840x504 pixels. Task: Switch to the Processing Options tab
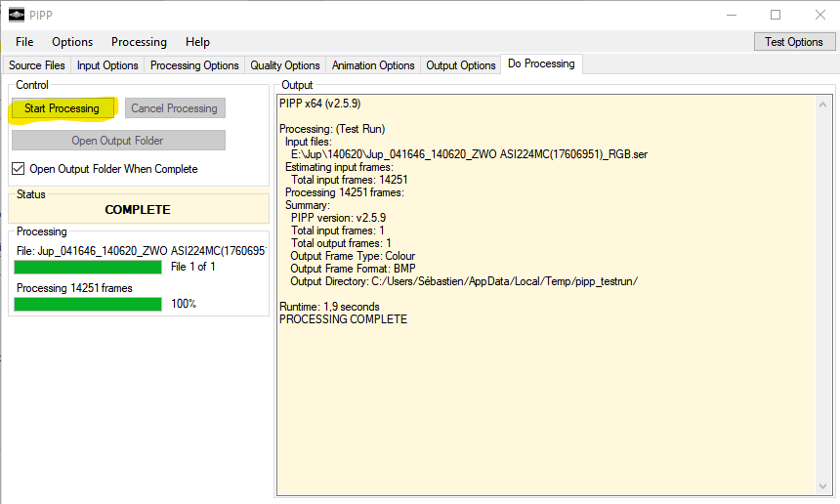coord(194,65)
